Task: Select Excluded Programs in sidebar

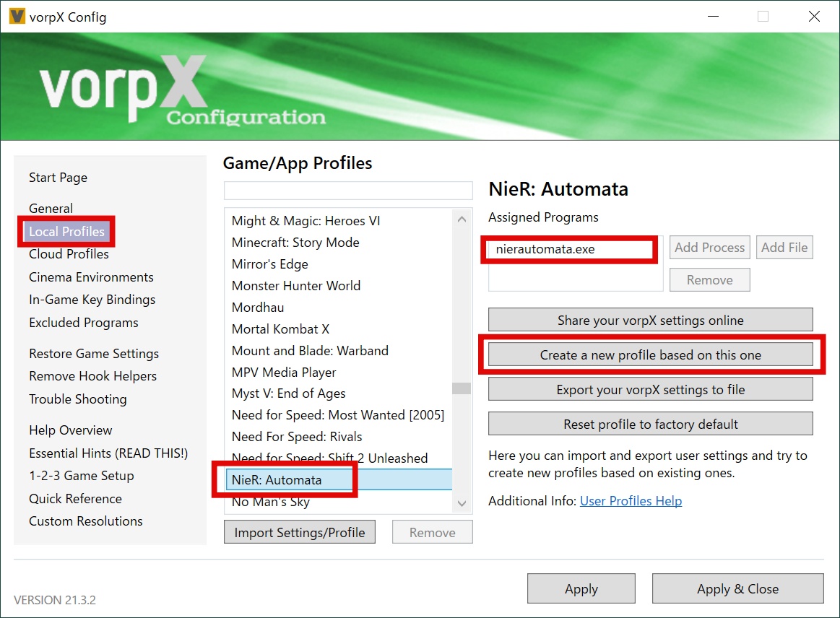Action: [83, 323]
